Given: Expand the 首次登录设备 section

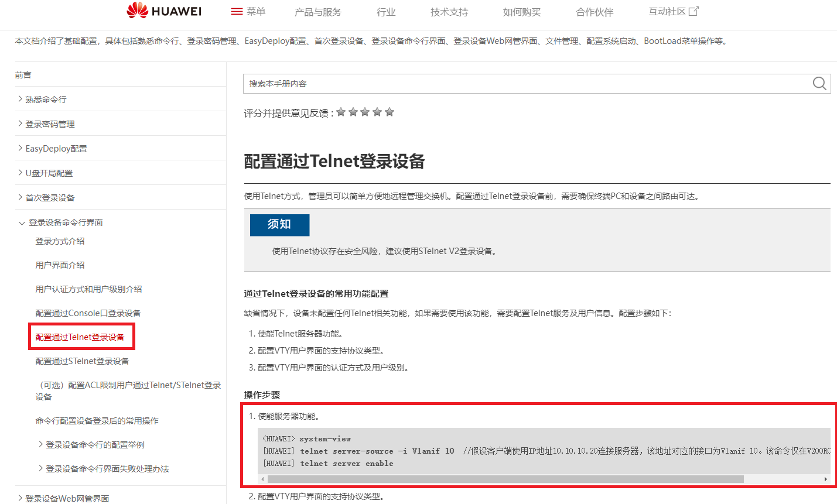Looking at the screenshot, I should (46, 198).
